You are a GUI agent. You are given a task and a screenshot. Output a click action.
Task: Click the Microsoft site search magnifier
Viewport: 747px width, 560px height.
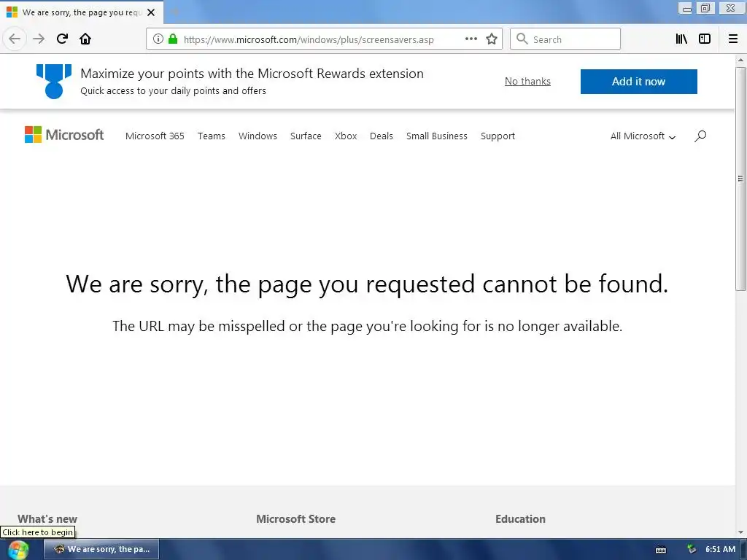(700, 136)
